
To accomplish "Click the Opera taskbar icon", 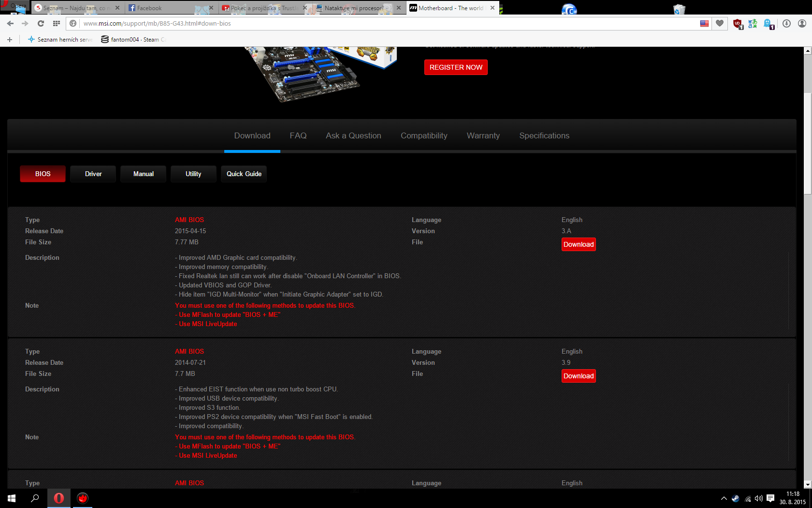I will point(58,498).
